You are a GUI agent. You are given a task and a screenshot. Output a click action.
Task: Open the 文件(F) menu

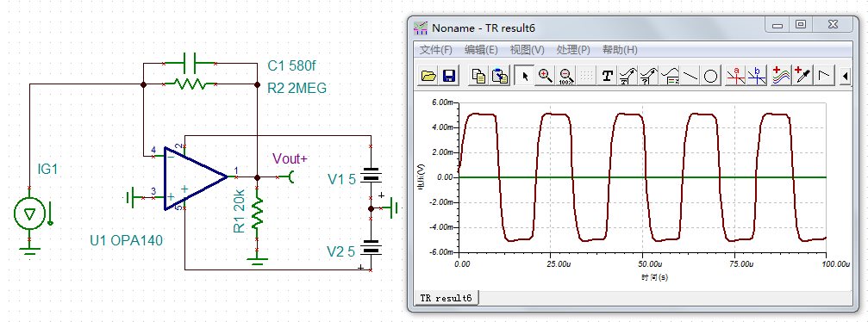pos(435,50)
